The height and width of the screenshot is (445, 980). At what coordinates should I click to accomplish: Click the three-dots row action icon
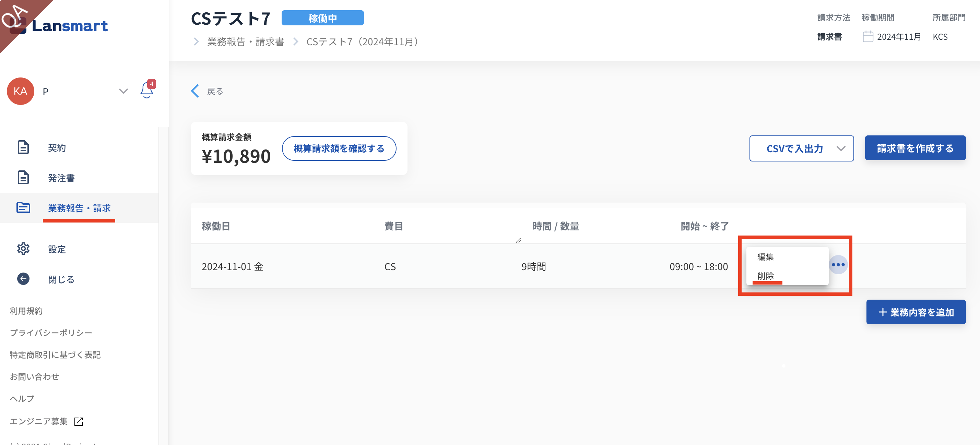[838, 265]
